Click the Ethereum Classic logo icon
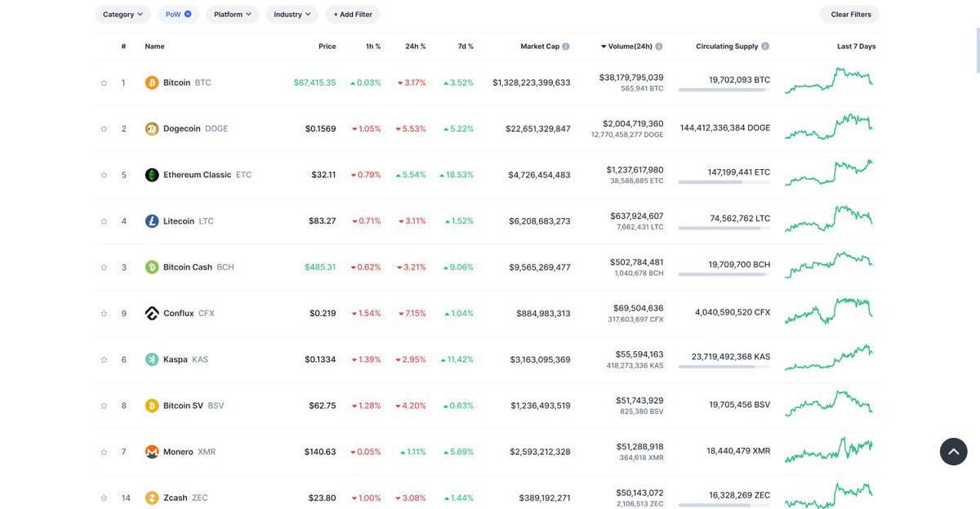Image resolution: width=980 pixels, height=509 pixels. [152, 175]
